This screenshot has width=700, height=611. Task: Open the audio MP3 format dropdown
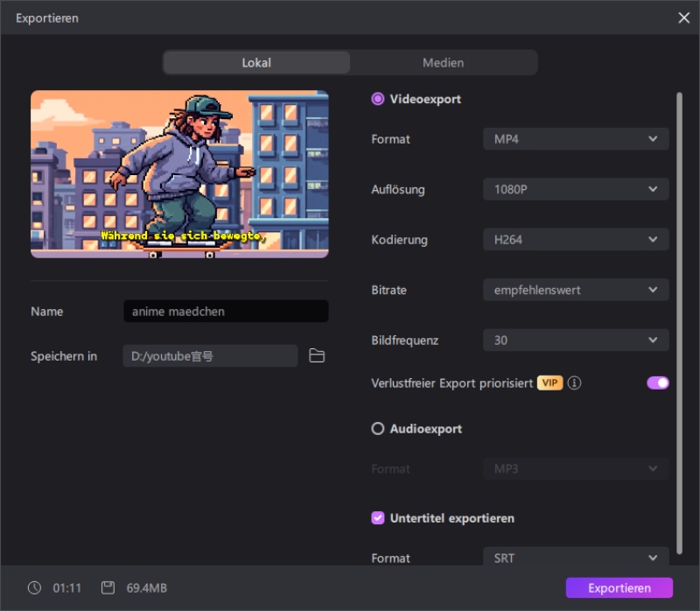[x=576, y=468]
